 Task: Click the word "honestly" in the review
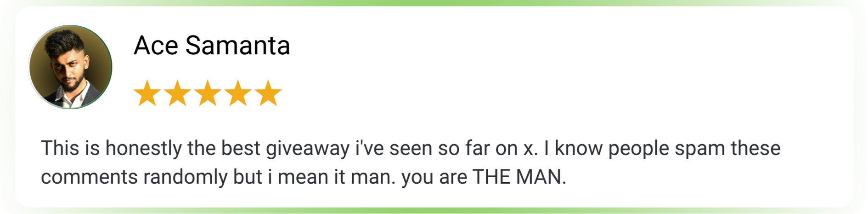tap(143, 149)
